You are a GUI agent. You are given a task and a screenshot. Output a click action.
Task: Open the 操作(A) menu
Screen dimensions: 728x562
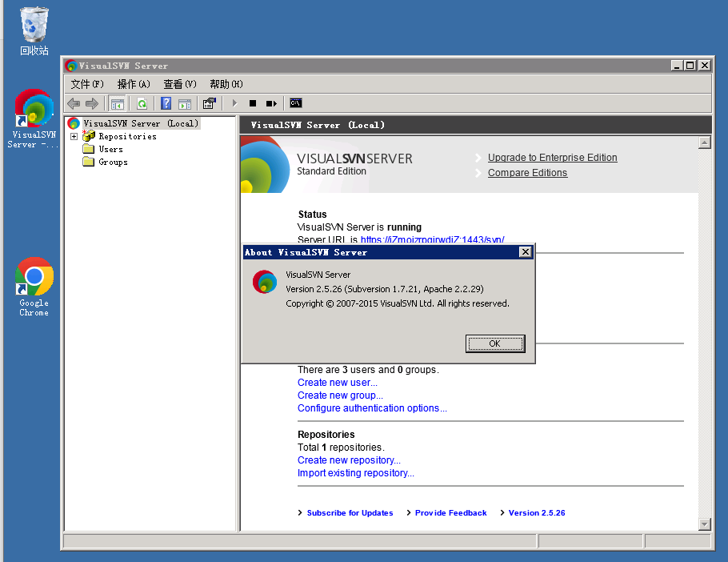134,84
